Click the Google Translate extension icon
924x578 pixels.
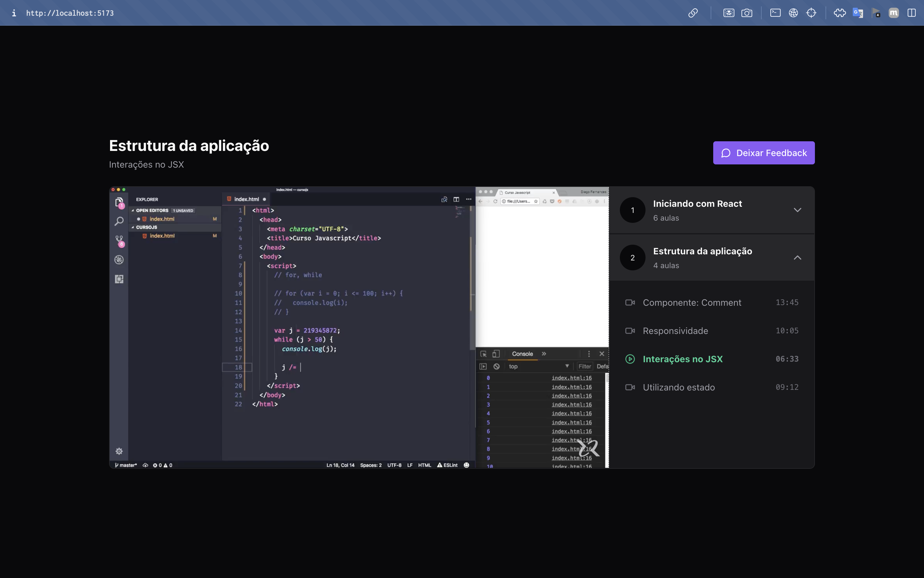click(x=858, y=13)
